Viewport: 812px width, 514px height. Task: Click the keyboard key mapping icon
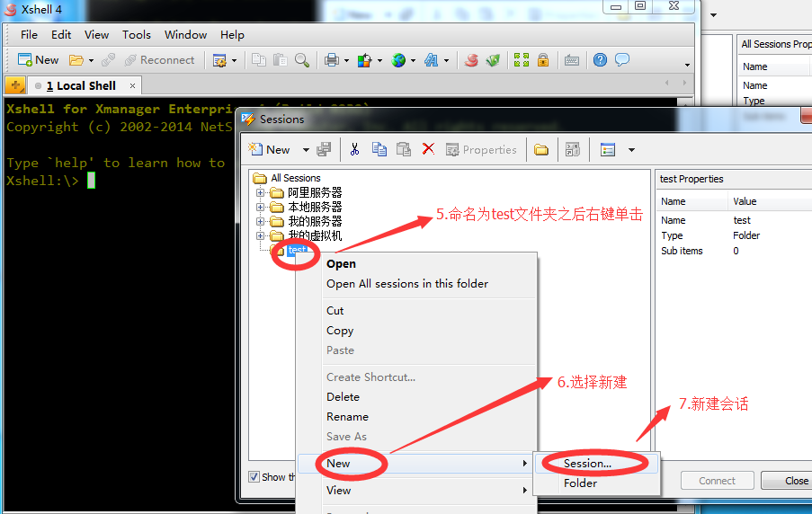coord(572,60)
